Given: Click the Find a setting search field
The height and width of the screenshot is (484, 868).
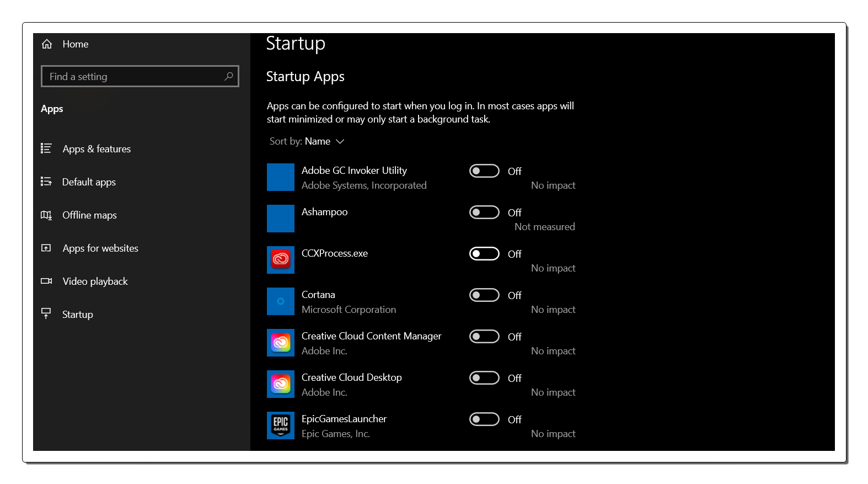Looking at the screenshot, I should point(140,76).
